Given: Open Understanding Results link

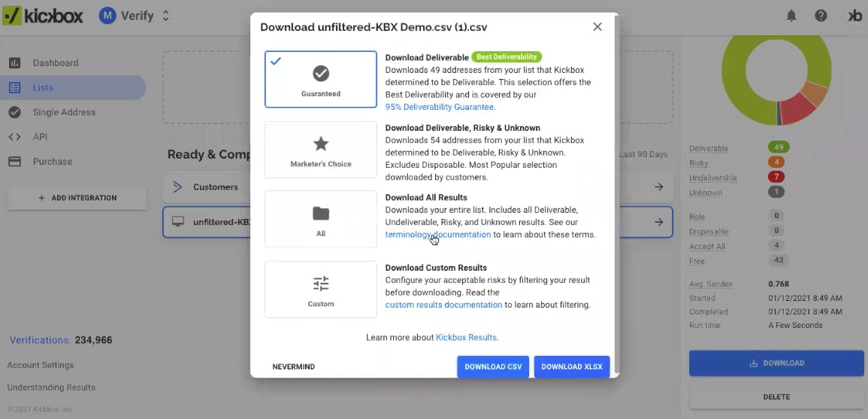Looking at the screenshot, I should 51,387.
